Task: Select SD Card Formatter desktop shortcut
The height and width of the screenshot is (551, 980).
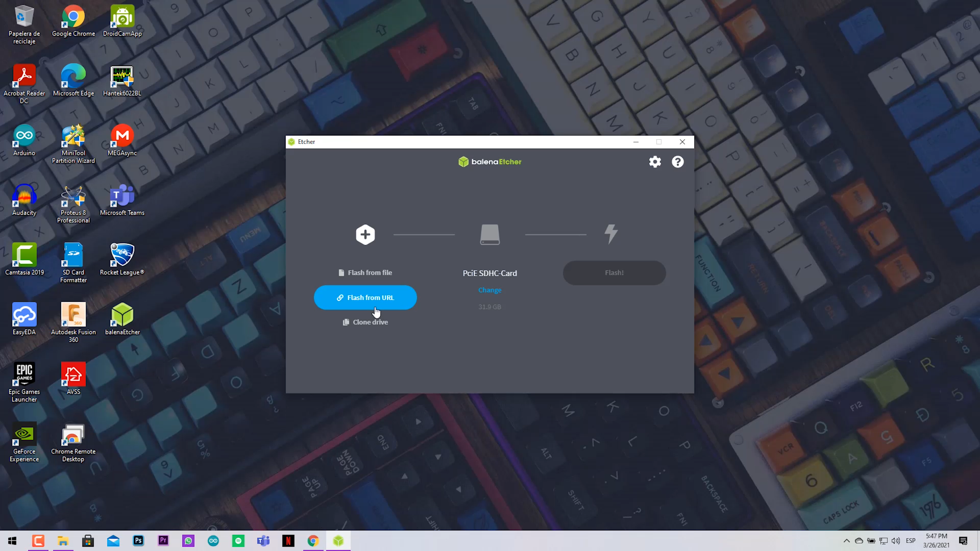Action: 73,264
